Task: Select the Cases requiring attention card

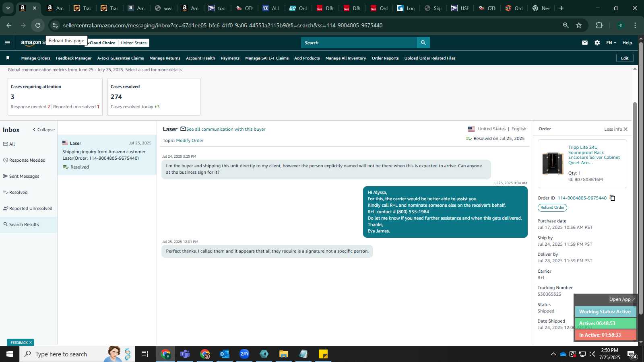Action: click(x=55, y=97)
